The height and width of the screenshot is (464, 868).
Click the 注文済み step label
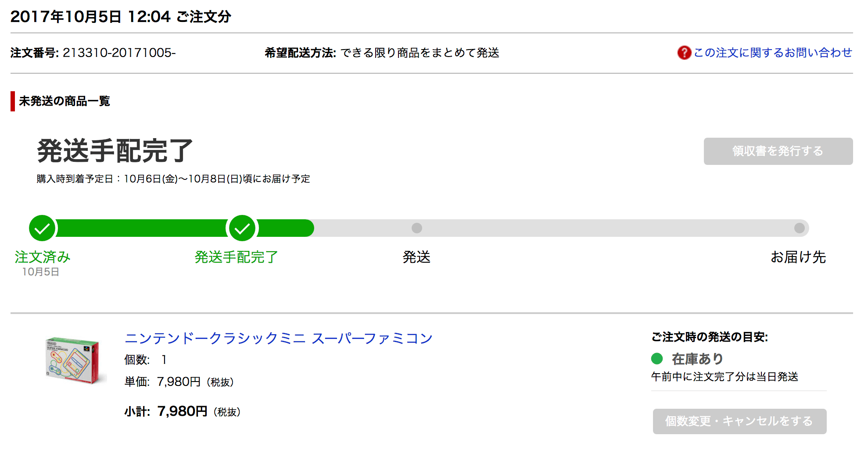43,257
